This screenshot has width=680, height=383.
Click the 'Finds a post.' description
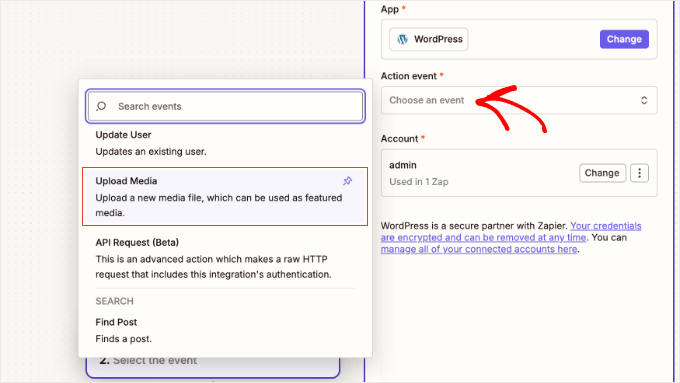pos(124,339)
